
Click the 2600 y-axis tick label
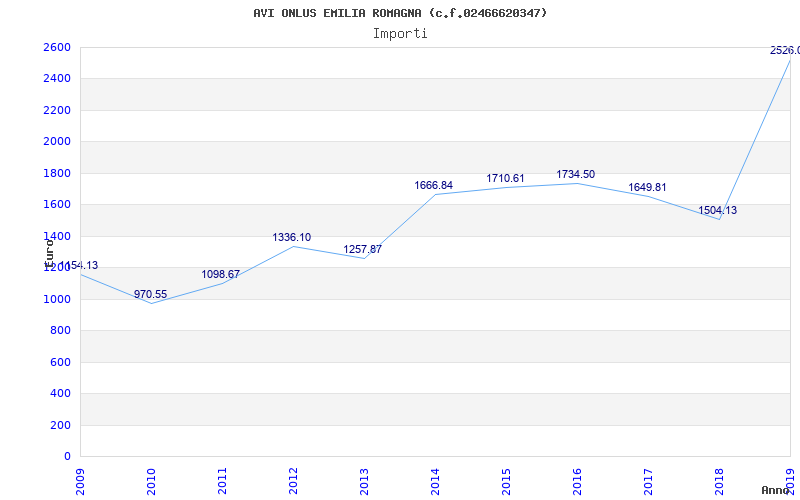(57, 47)
